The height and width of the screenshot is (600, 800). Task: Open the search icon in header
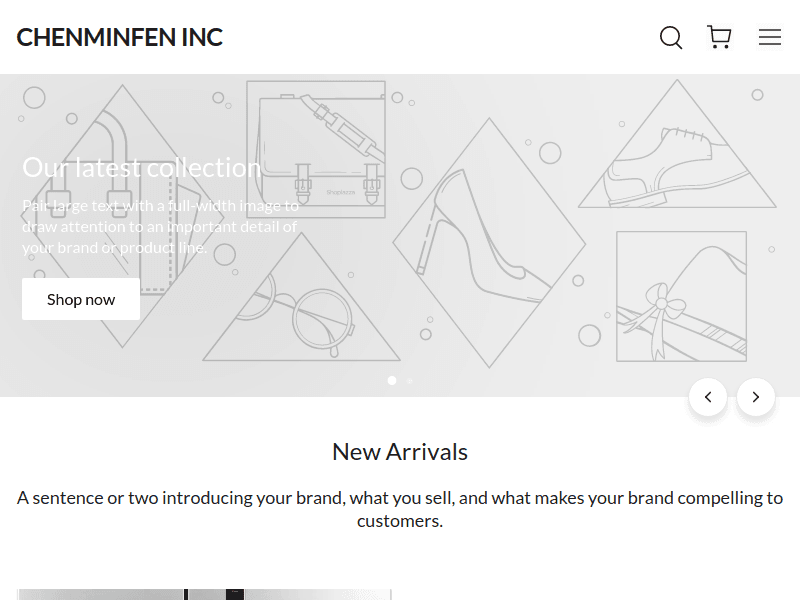pyautogui.click(x=671, y=38)
